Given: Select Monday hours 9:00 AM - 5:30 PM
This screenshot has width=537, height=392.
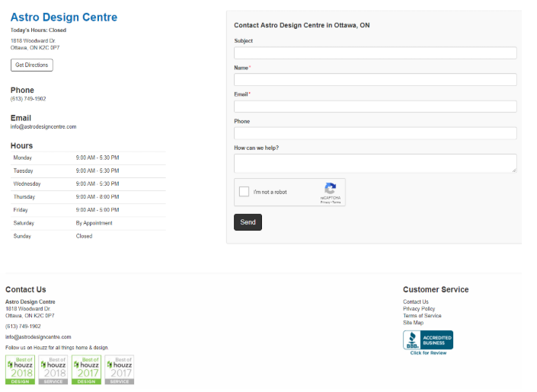Looking at the screenshot, I should click(97, 158).
